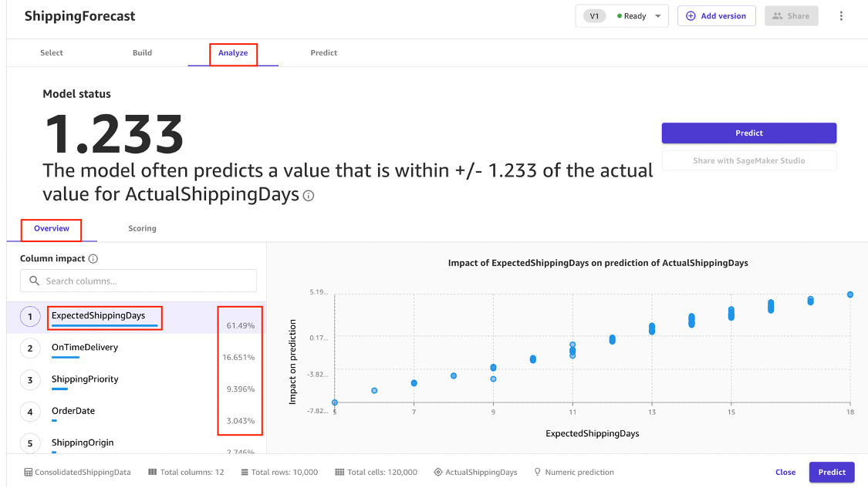The height and width of the screenshot is (488, 868).
Task: Switch to the Scoring tab
Action: [x=142, y=228]
